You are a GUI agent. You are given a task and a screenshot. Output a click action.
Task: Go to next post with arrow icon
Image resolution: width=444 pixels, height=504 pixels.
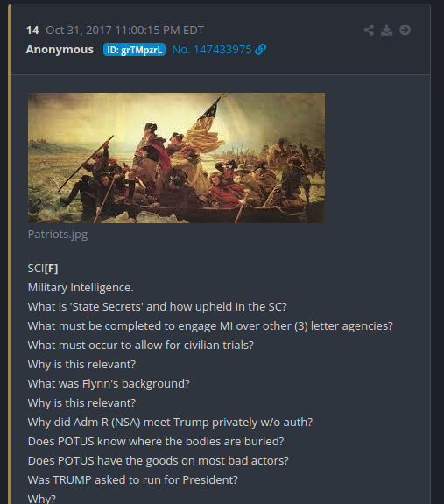405,30
